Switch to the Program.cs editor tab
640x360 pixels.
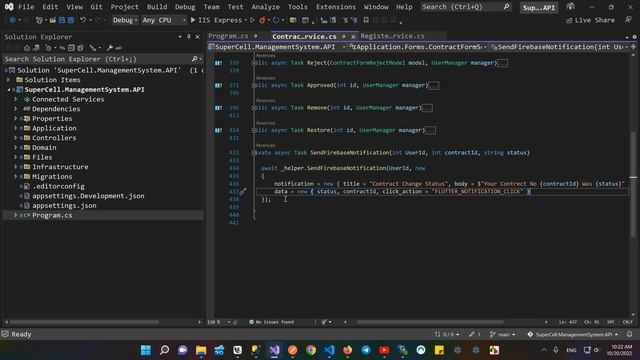coord(228,36)
